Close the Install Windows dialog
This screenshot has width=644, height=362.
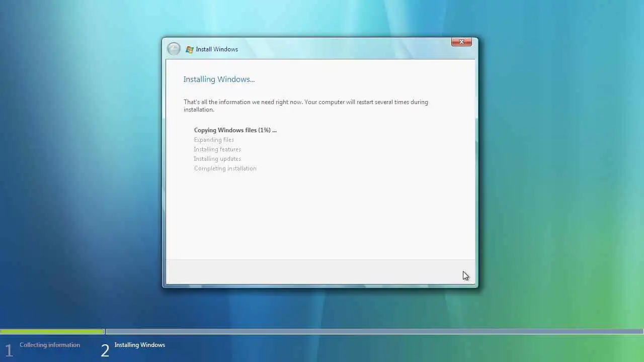(x=461, y=42)
